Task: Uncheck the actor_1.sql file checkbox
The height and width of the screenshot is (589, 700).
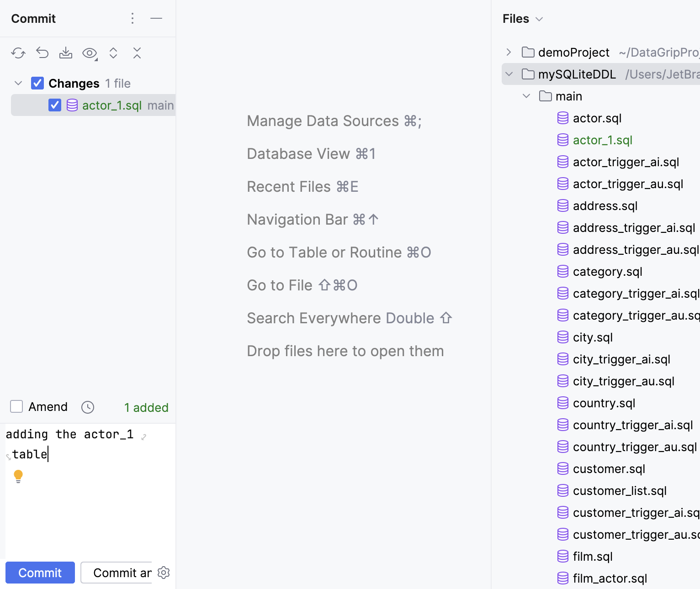Action: click(x=55, y=105)
